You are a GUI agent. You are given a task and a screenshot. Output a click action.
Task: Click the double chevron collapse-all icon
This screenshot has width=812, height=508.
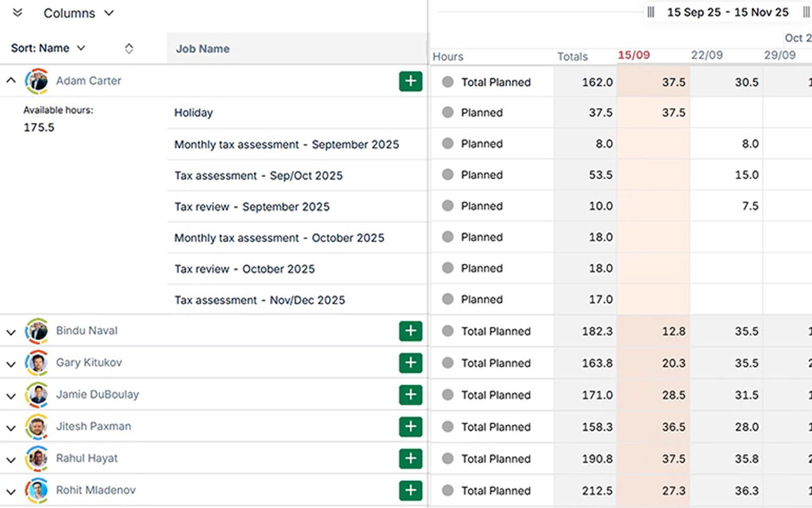(17, 13)
